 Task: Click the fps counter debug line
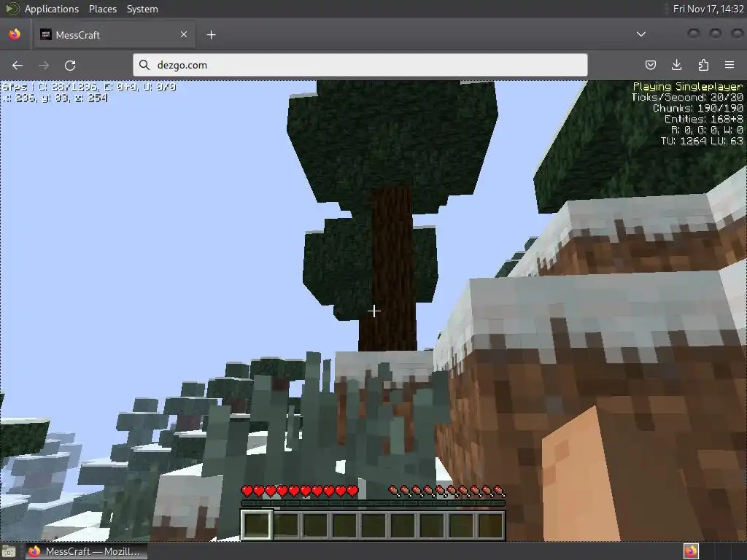tap(90, 87)
